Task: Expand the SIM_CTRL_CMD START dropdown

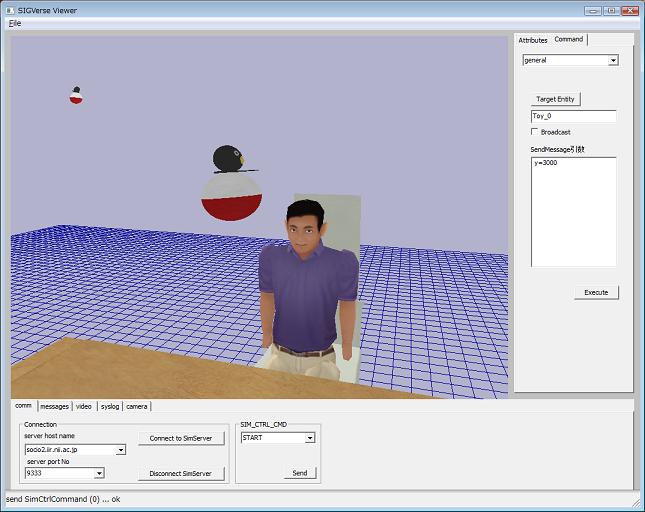Action: [x=310, y=438]
